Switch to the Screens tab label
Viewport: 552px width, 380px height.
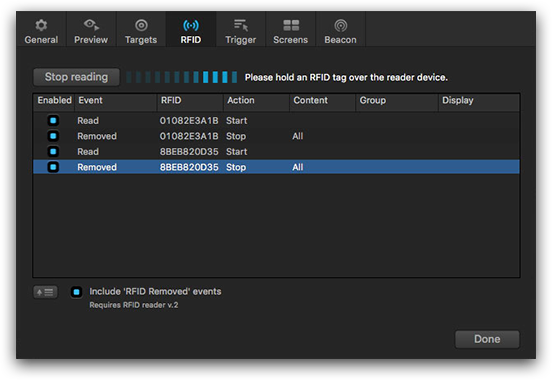pyautogui.click(x=290, y=40)
